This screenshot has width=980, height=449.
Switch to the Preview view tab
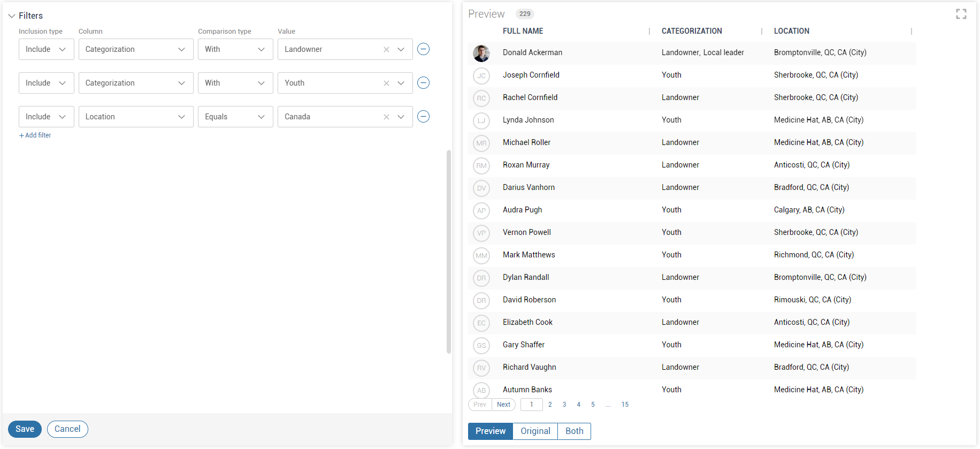pyautogui.click(x=491, y=431)
